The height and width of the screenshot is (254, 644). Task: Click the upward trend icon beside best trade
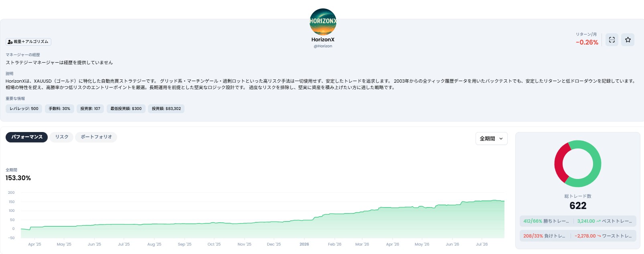tap(598, 221)
